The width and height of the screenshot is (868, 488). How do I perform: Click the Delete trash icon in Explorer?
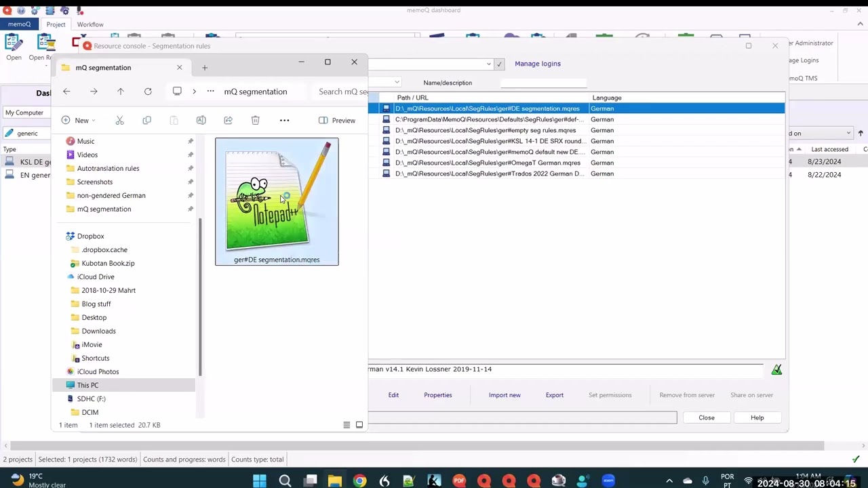tap(255, 120)
